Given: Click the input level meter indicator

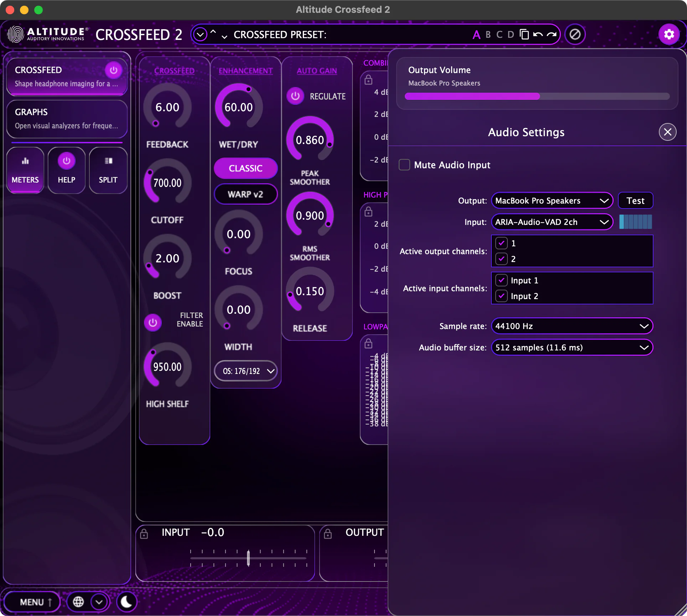Looking at the screenshot, I should pyautogui.click(x=636, y=222).
